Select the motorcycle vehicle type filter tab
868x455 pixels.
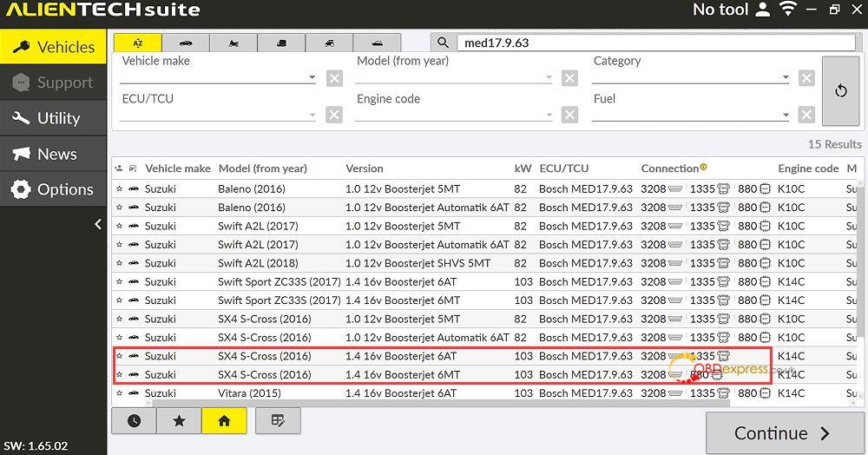point(233,43)
